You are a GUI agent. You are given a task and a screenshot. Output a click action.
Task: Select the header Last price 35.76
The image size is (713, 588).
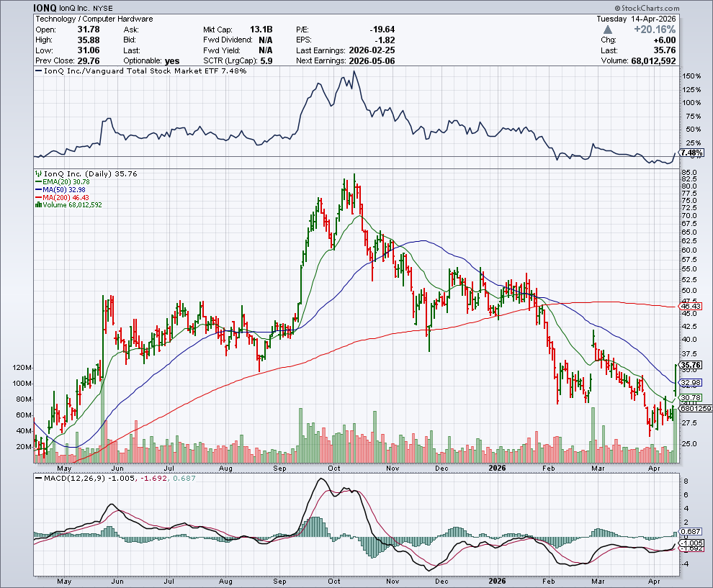[x=665, y=50]
